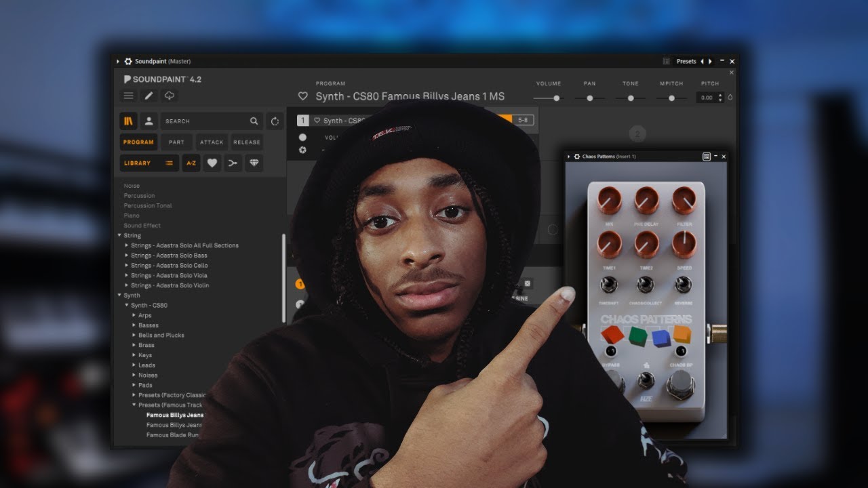Viewport: 868px width, 488px height.
Task: Click grid icon beside Presets
Action: 666,61
